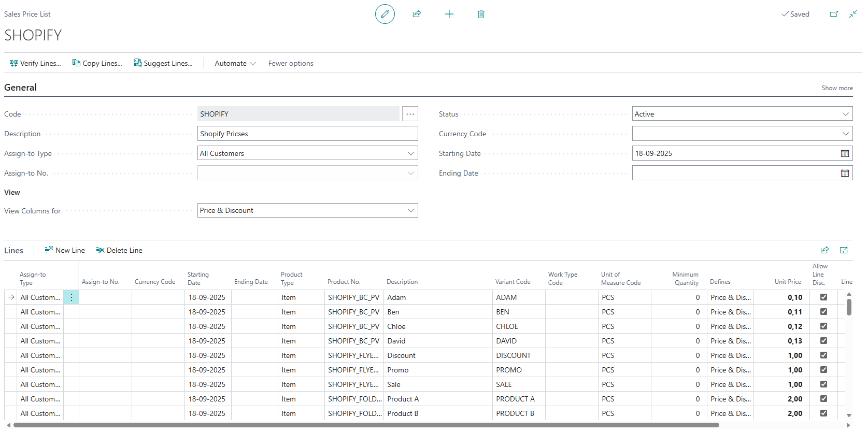Click the trash delete icon
The image size is (868, 446).
(481, 14)
